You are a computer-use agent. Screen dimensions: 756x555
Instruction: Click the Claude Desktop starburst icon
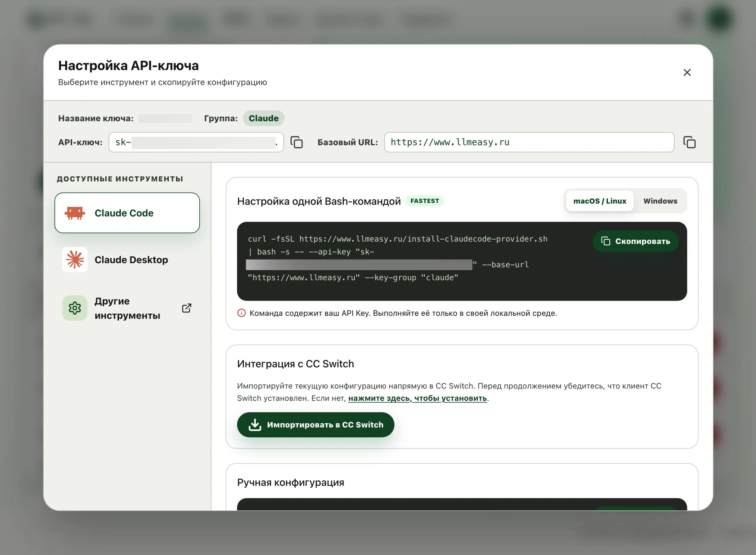75,260
